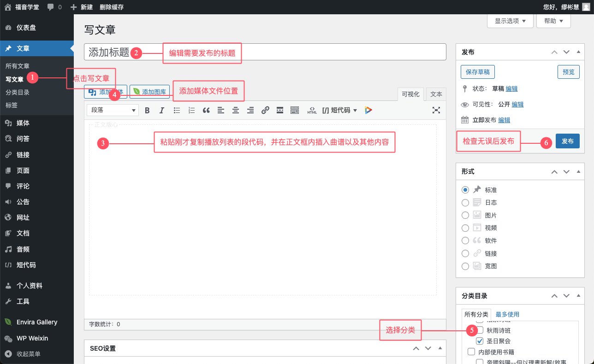Select 视频 post format radio
Screen dimensions: 594x364
coord(465,228)
